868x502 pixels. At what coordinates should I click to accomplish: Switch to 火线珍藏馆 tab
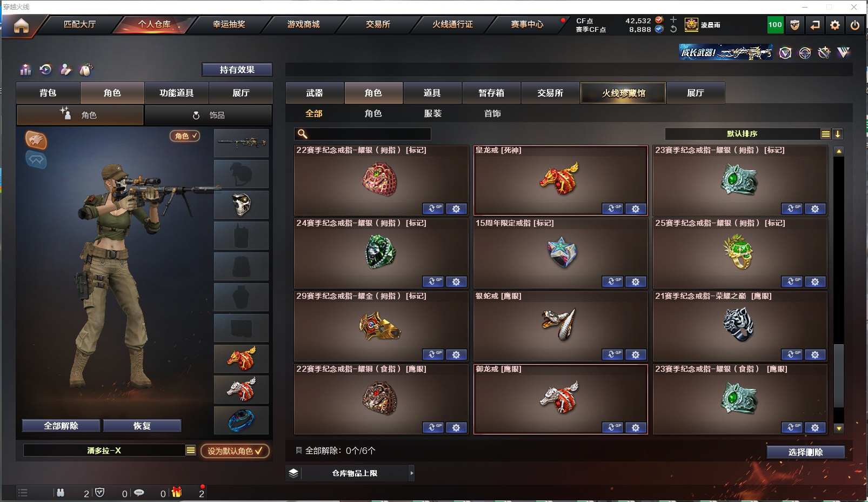point(623,93)
